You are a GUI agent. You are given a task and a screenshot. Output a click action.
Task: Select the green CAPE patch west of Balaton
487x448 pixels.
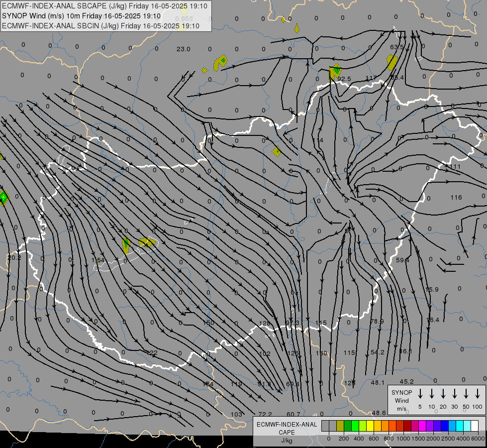pyautogui.click(x=126, y=245)
